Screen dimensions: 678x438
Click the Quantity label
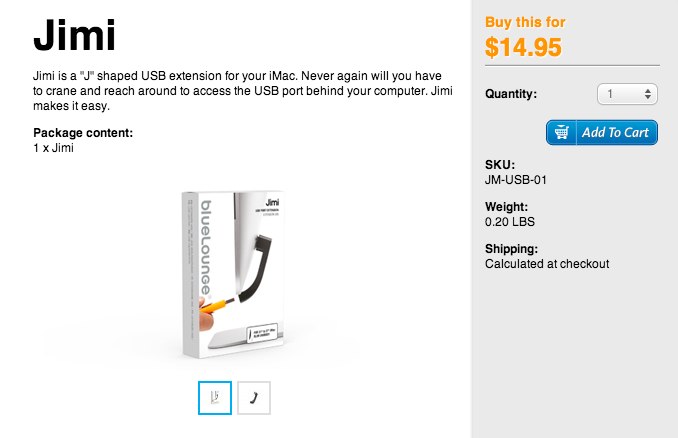coord(511,94)
